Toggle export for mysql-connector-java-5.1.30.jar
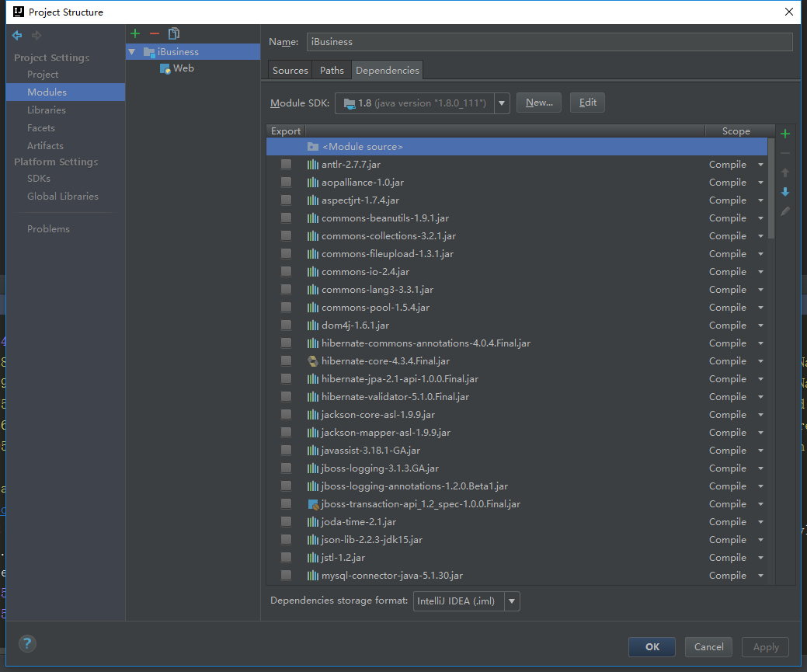Screen dimensions: 807x672 click(286, 575)
